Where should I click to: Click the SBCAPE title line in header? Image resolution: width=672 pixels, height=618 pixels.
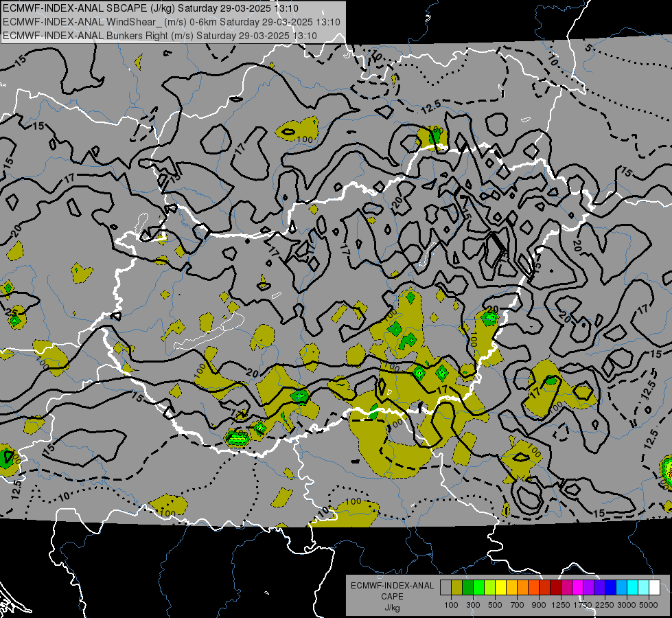pos(150,8)
